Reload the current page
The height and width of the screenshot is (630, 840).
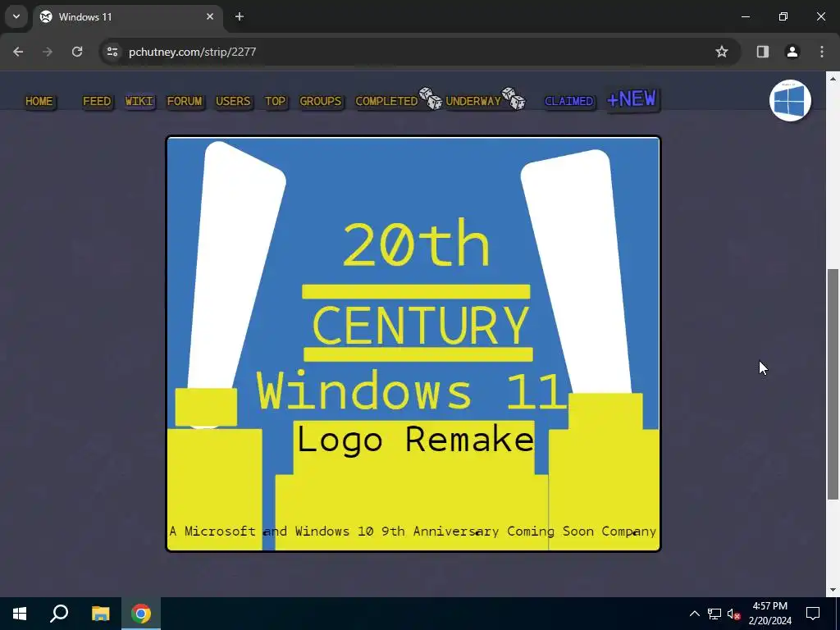click(x=77, y=52)
